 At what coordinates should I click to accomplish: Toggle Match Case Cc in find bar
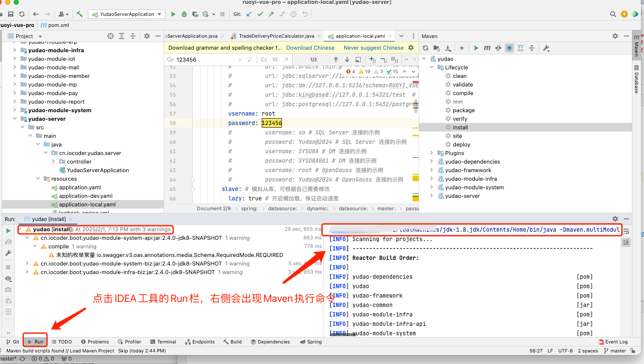[264, 60]
